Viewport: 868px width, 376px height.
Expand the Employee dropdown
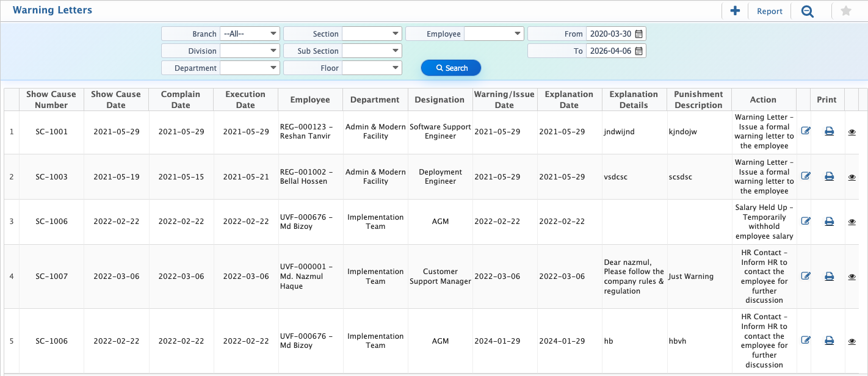coord(494,34)
